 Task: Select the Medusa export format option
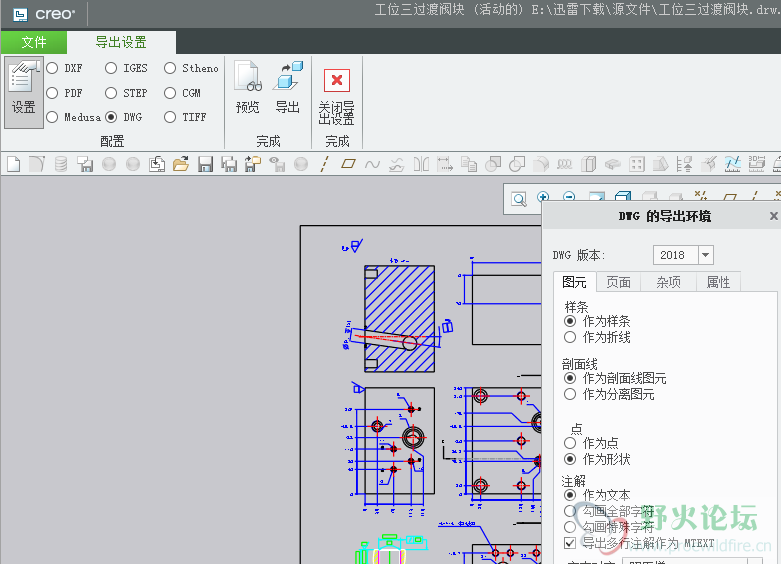(x=52, y=117)
